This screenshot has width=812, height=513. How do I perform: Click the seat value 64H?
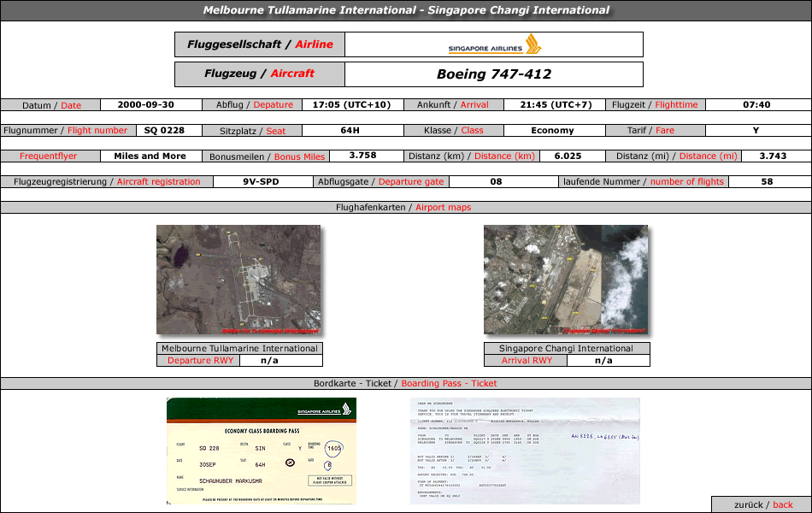(350, 130)
